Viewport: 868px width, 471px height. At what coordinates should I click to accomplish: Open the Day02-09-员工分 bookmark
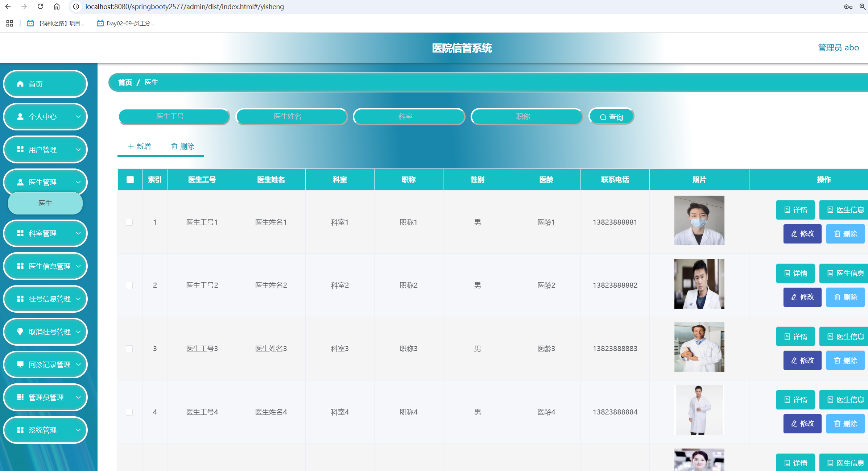tap(126, 23)
